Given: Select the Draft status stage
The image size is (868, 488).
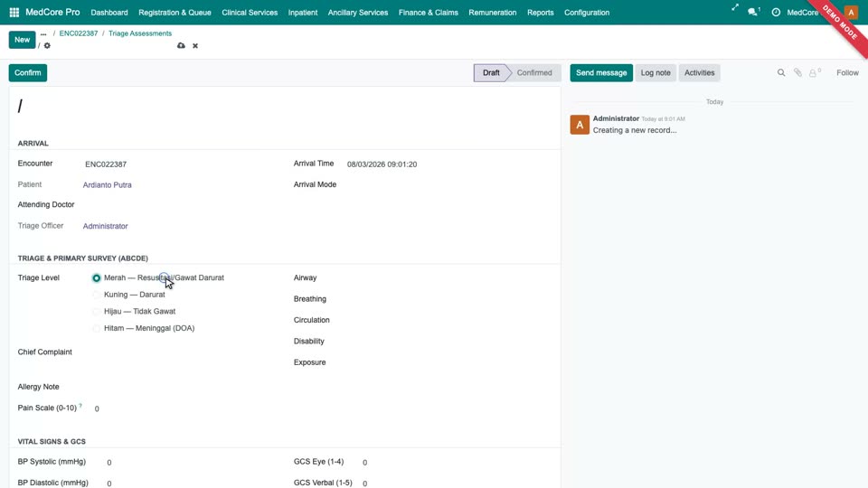Looking at the screenshot, I should coord(491,72).
